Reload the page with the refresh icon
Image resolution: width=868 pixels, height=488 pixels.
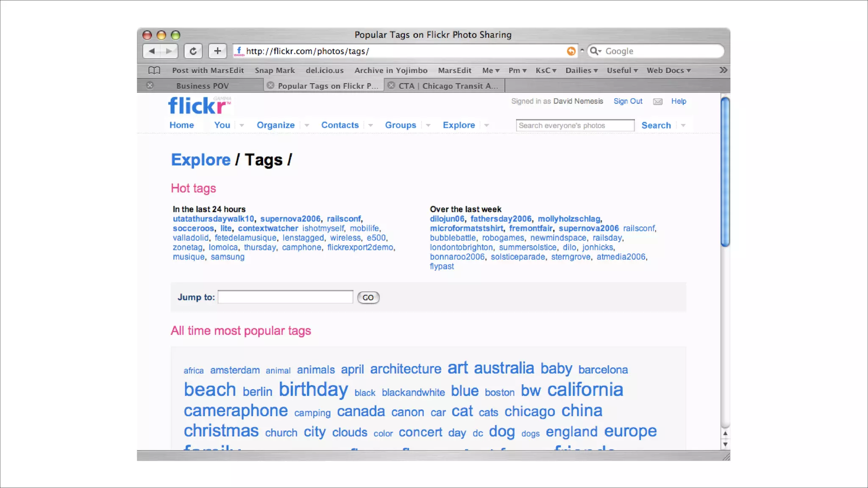coord(193,51)
